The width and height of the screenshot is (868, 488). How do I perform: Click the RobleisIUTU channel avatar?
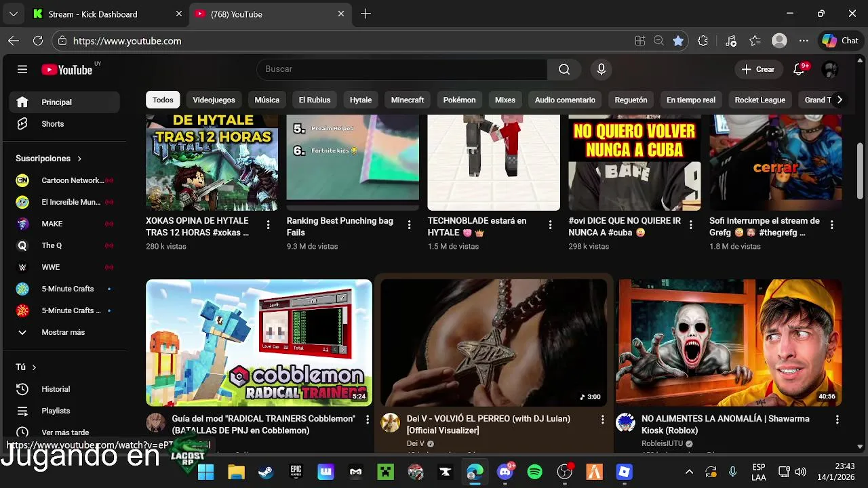[625, 423]
